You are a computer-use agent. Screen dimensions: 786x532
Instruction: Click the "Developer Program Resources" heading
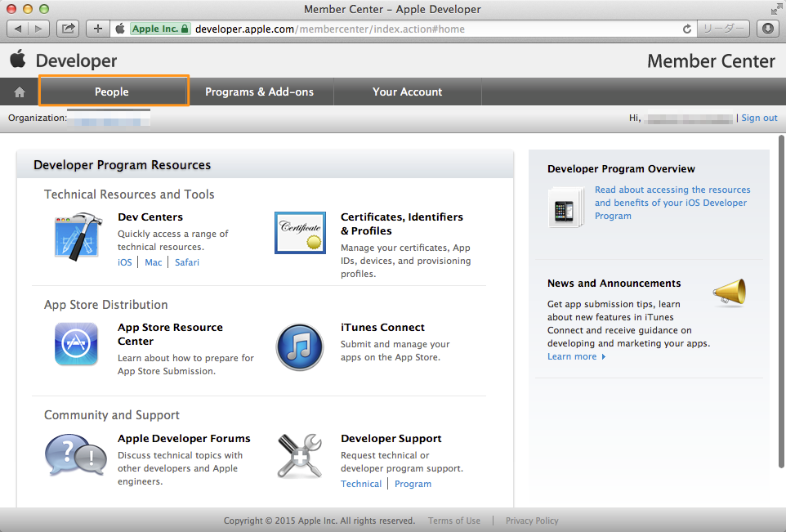point(123,165)
